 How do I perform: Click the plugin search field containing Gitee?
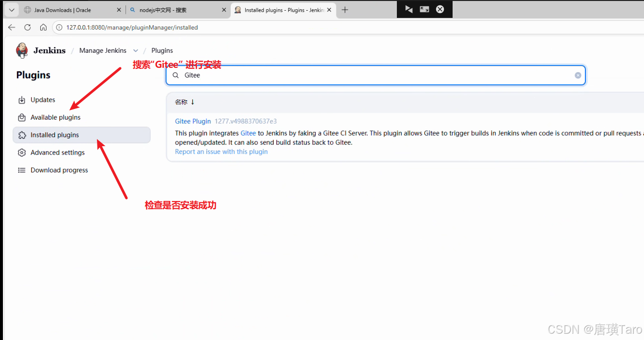point(376,75)
